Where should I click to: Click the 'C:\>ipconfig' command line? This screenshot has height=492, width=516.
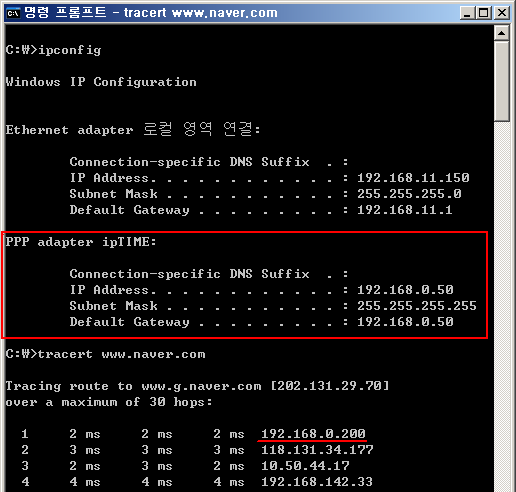coord(53,50)
